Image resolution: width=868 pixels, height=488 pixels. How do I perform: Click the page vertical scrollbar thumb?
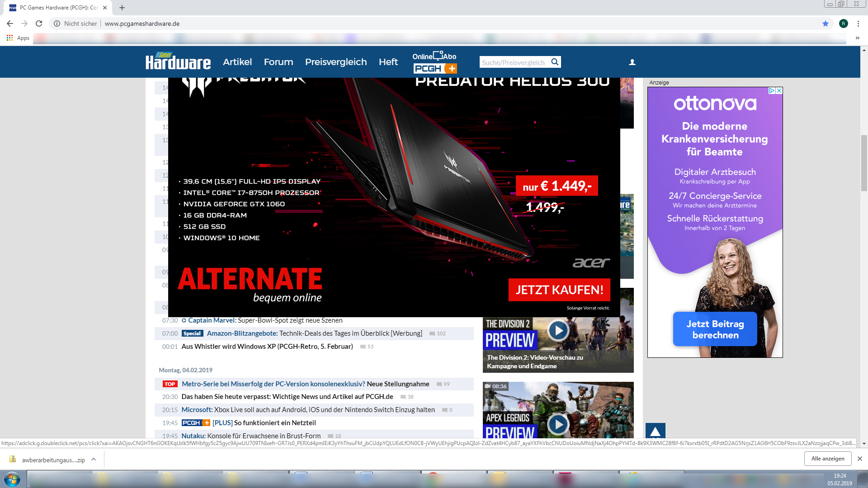click(x=864, y=163)
